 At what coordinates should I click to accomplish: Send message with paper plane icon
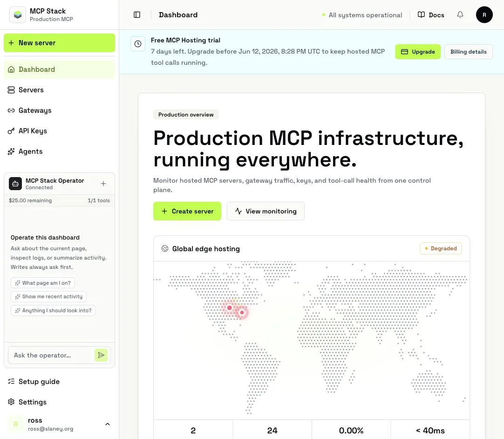coord(101,355)
